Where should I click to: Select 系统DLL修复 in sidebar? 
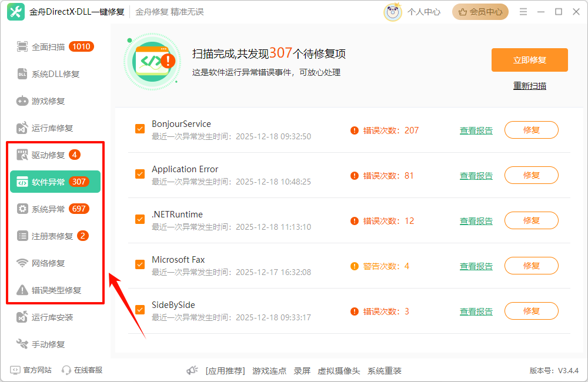click(55, 74)
